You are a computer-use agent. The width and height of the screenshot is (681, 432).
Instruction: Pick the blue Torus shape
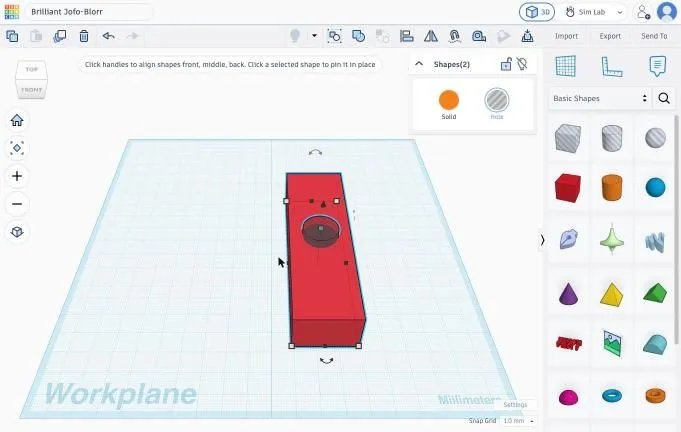612,396
